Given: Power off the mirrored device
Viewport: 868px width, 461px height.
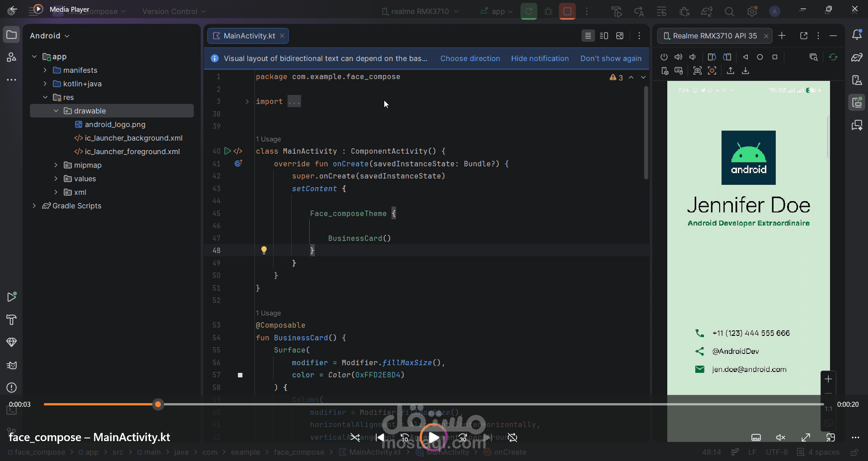Looking at the screenshot, I should click(x=664, y=57).
